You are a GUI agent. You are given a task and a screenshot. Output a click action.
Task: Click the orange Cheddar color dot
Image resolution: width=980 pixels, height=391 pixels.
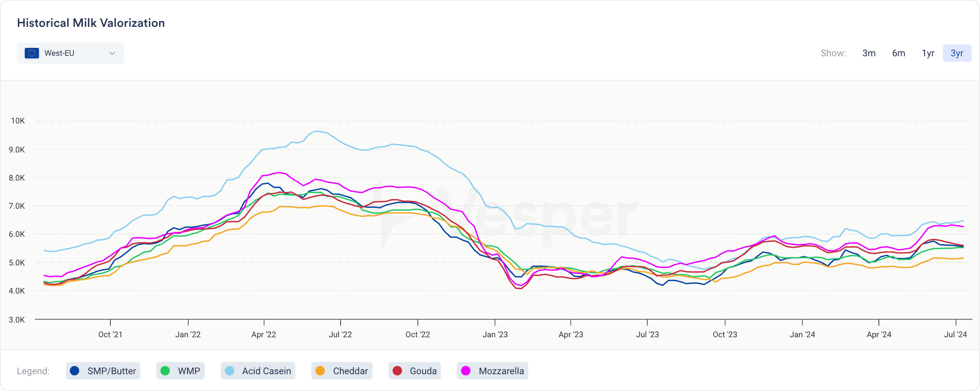(320, 371)
